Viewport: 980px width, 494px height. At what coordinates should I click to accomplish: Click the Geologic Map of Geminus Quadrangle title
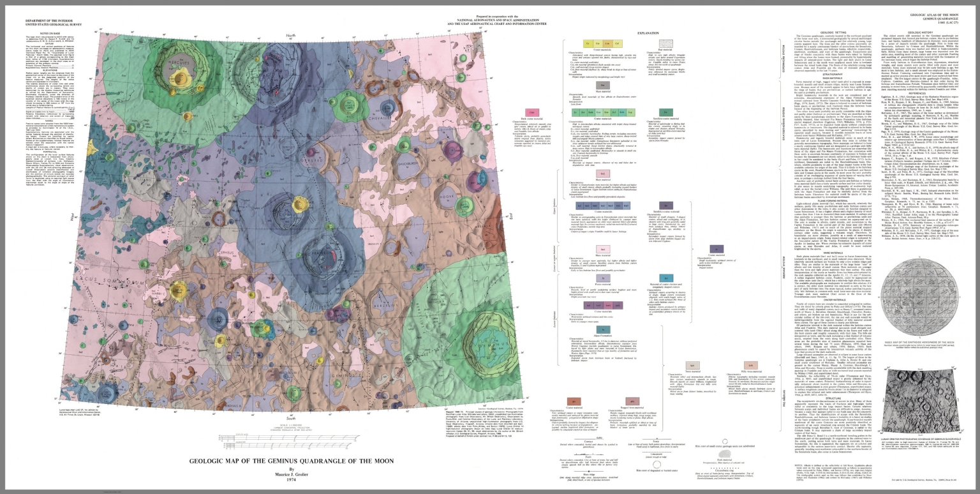tap(292, 461)
